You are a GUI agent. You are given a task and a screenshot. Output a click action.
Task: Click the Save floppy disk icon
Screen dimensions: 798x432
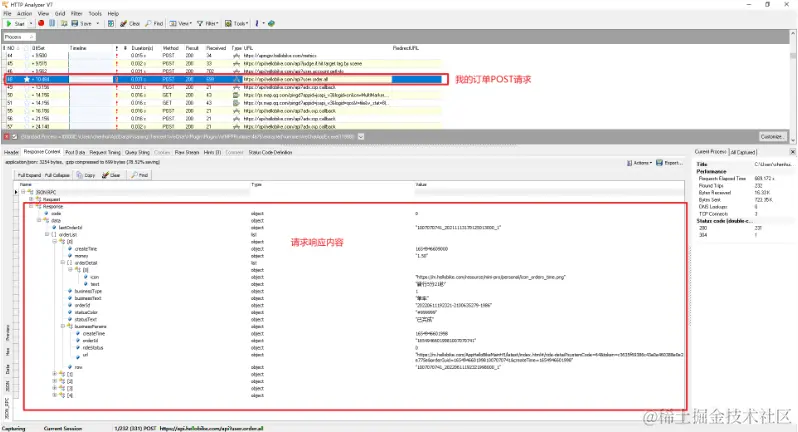pos(75,23)
